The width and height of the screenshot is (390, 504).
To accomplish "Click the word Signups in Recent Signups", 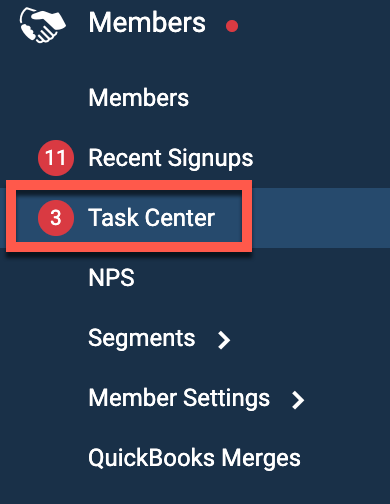I will tap(210, 159).
